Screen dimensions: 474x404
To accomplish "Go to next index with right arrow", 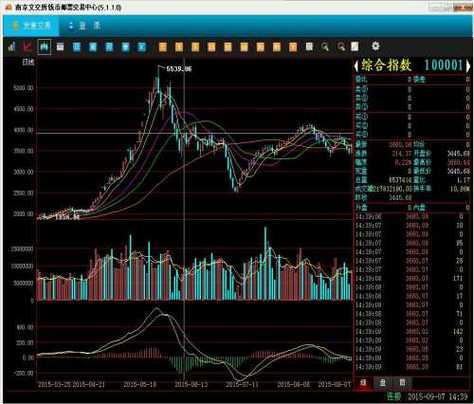I will pos(468,66).
